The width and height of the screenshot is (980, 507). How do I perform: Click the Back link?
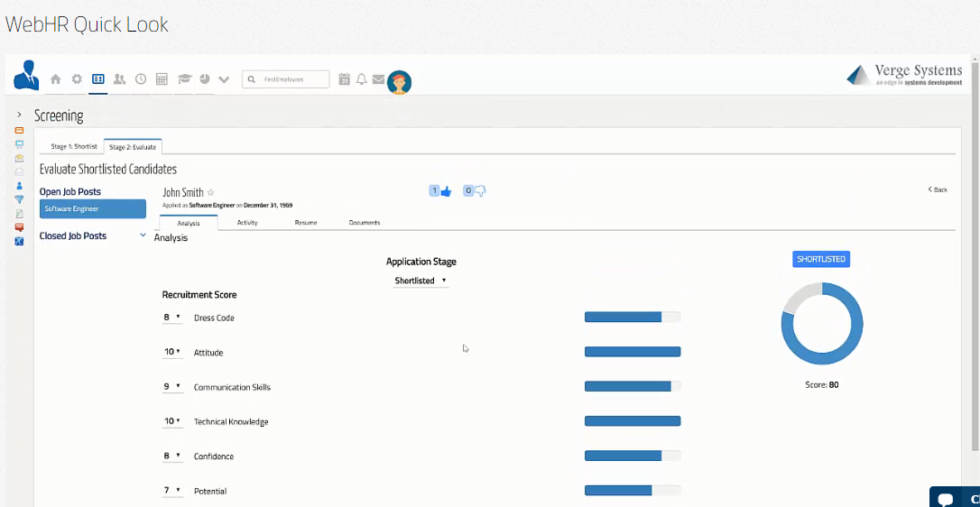938,189
